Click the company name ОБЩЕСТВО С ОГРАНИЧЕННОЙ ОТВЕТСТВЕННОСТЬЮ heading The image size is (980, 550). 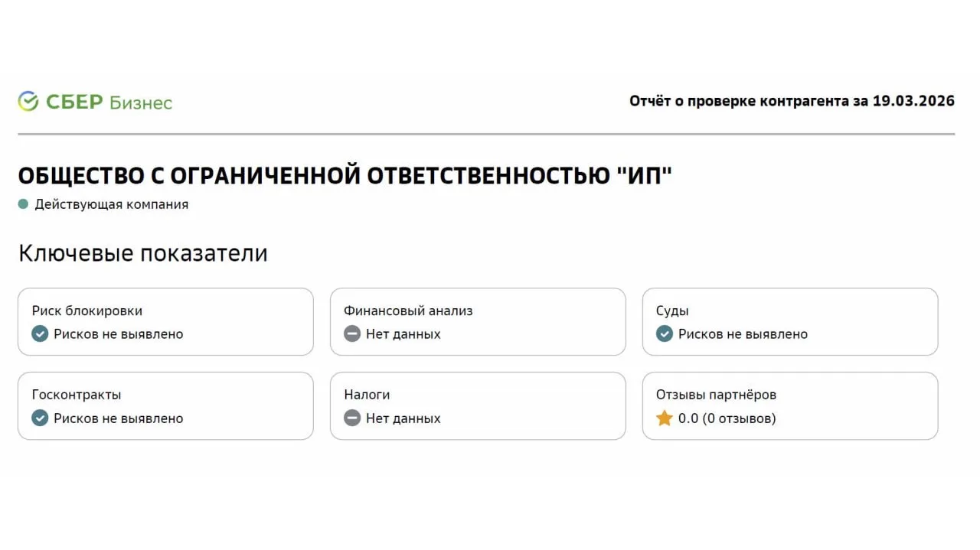tap(345, 176)
